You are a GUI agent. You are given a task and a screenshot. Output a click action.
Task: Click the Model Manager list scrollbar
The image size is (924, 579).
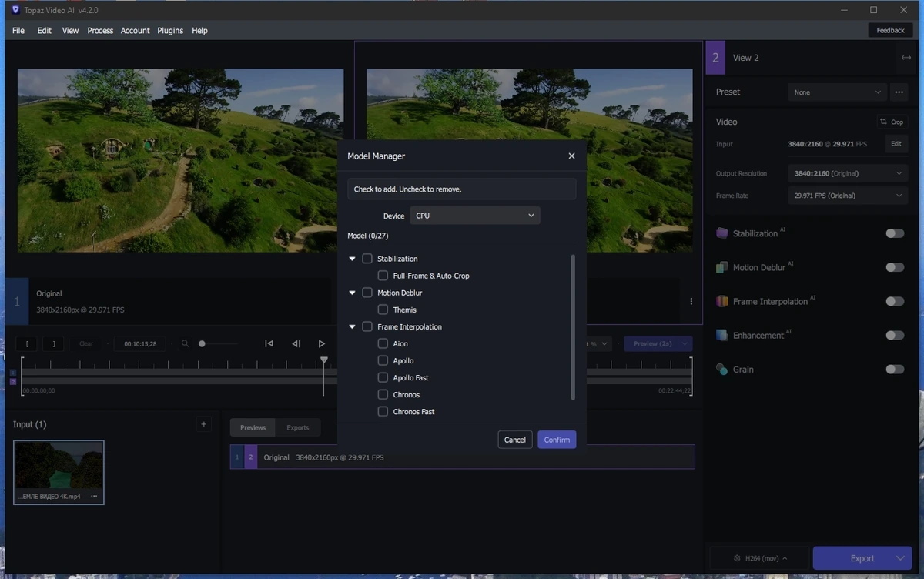[573, 327]
